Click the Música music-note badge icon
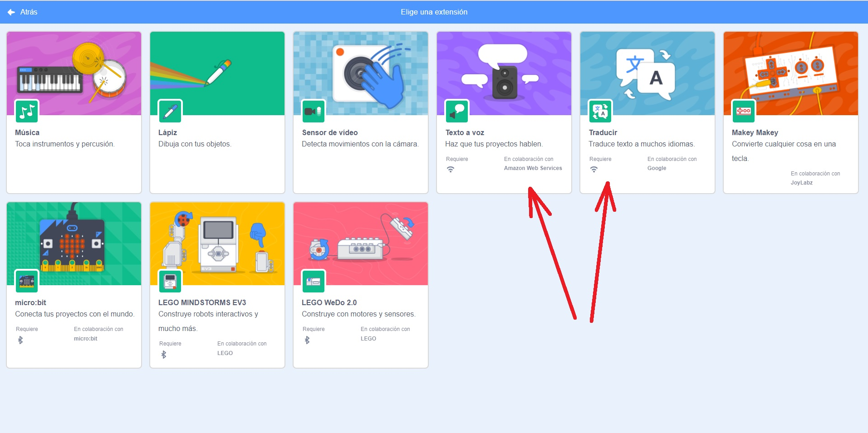 click(x=27, y=111)
